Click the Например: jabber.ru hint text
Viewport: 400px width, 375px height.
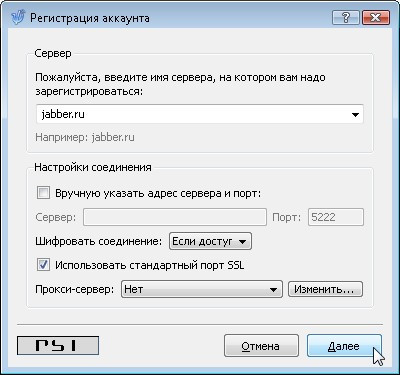[x=85, y=137]
